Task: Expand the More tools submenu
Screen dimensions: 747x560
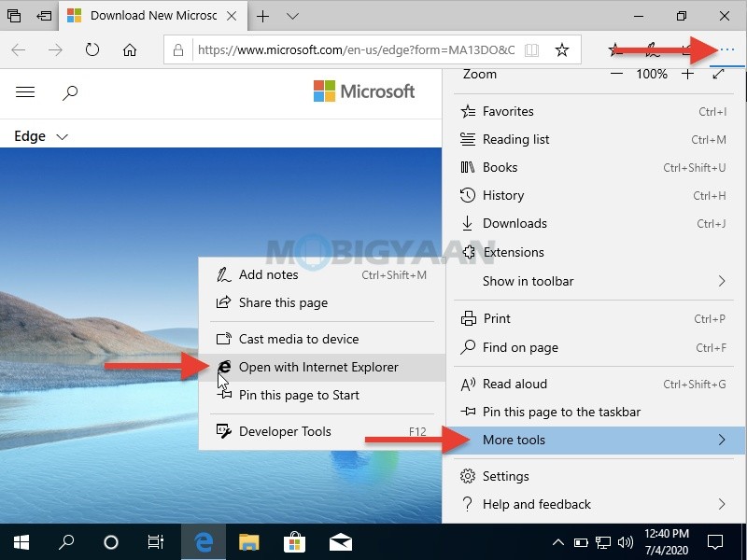Action: click(x=594, y=440)
